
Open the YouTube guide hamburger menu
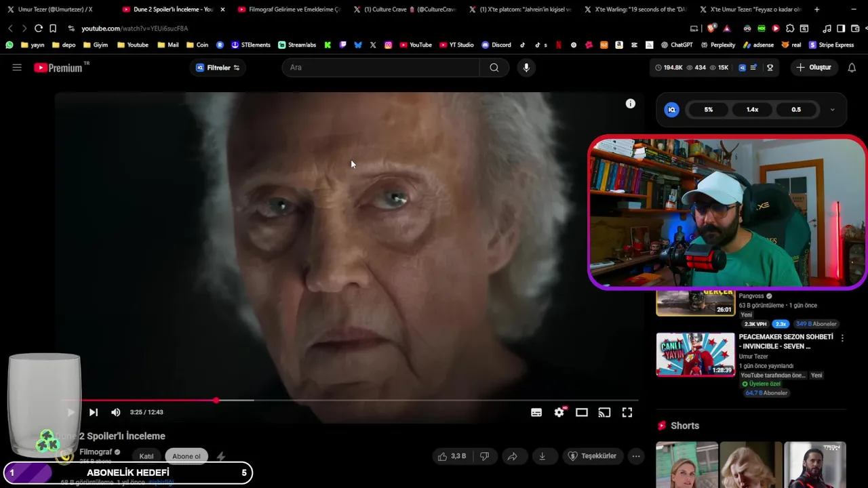coord(17,67)
